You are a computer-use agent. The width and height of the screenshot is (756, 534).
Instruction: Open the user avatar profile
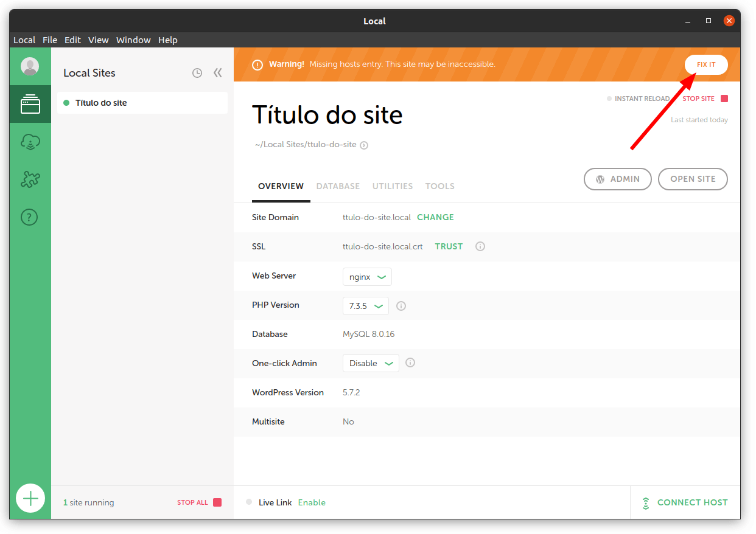click(30, 66)
